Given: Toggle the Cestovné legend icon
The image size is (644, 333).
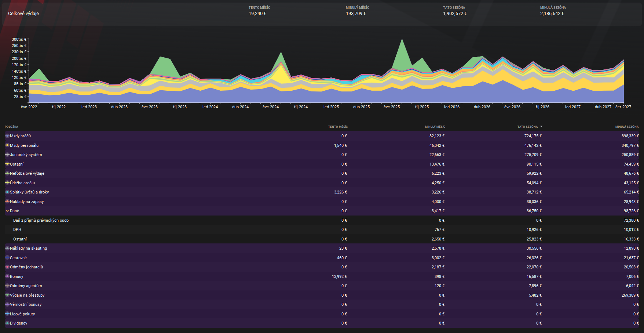Looking at the screenshot, I should point(7,258).
